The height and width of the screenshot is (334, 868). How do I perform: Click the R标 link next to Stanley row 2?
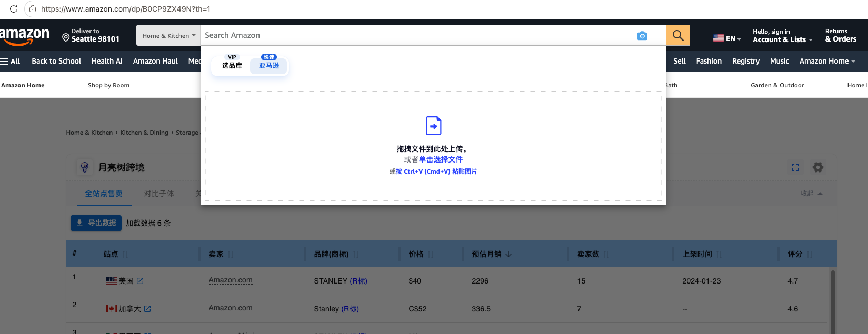coord(350,309)
